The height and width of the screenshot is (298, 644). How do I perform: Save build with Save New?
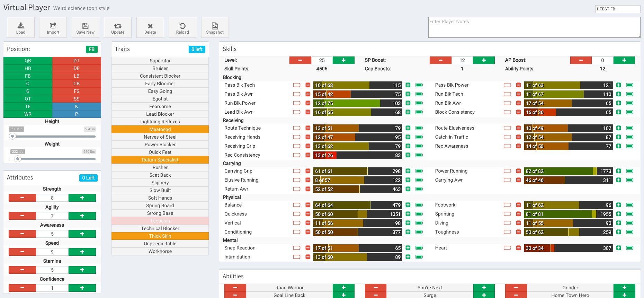pos(85,28)
